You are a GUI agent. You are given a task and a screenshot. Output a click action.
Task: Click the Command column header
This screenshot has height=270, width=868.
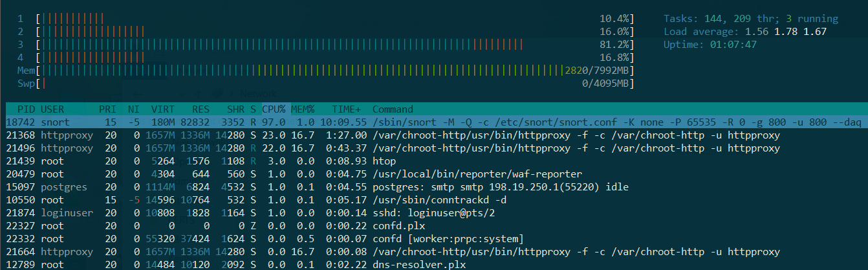(393, 109)
